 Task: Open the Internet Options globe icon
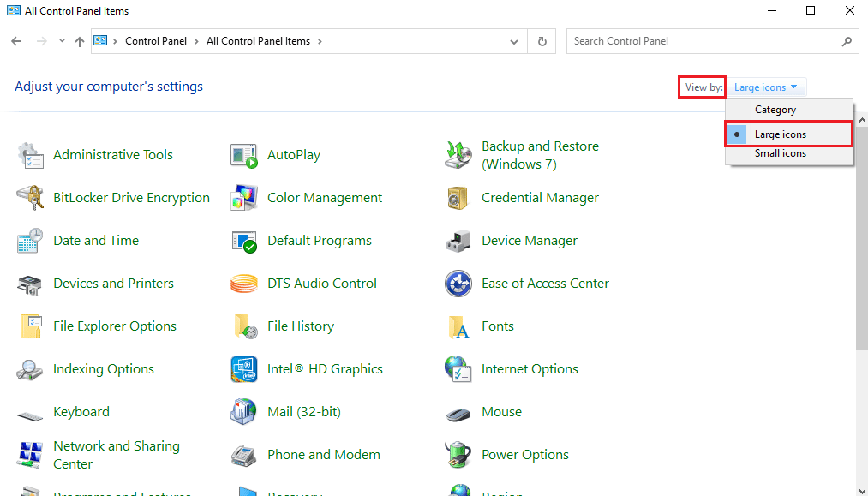point(458,369)
